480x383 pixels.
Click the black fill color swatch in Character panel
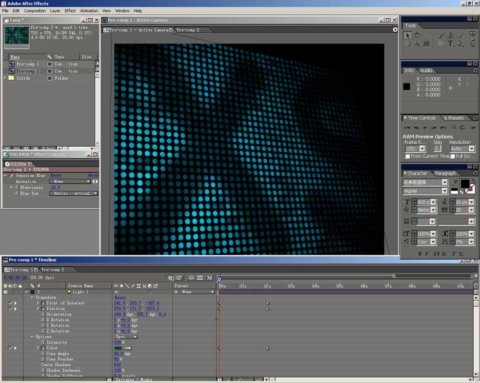click(x=465, y=184)
